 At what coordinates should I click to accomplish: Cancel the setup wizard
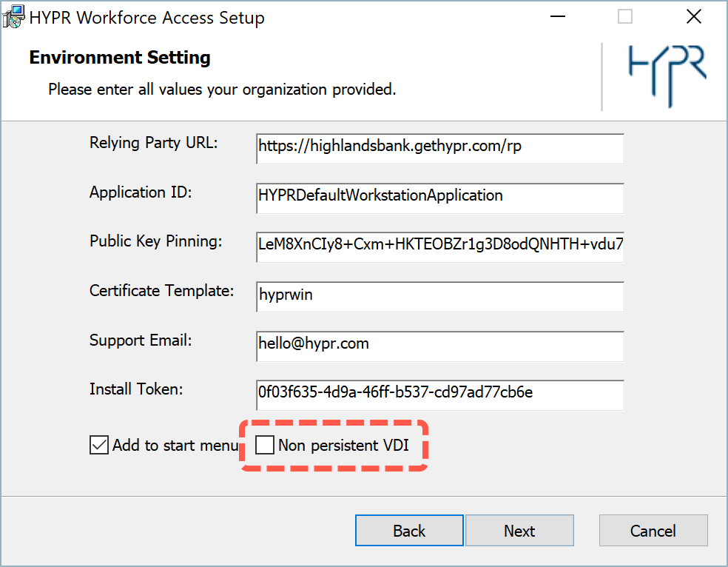653,530
